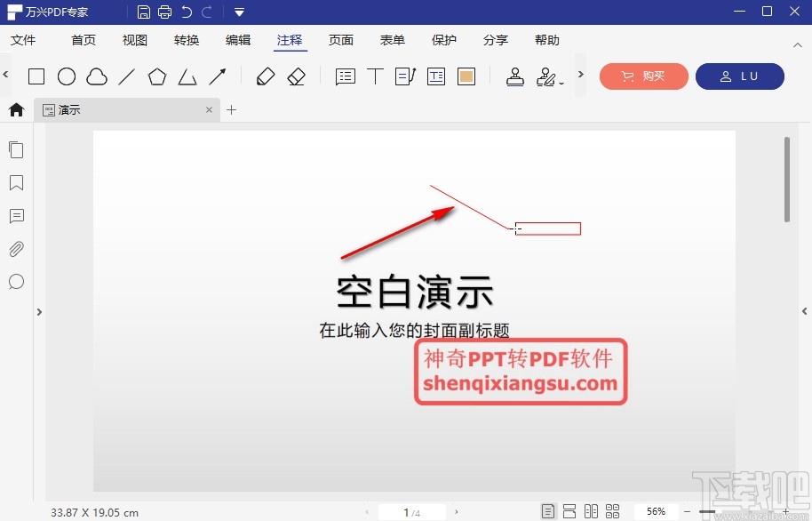Activate the eraser tool

(x=297, y=76)
